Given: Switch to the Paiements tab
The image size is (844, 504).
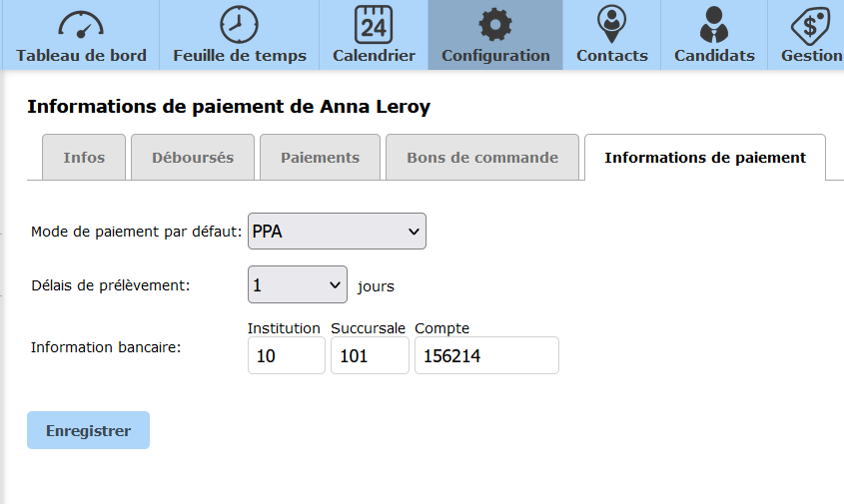Looking at the screenshot, I should pos(320,158).
